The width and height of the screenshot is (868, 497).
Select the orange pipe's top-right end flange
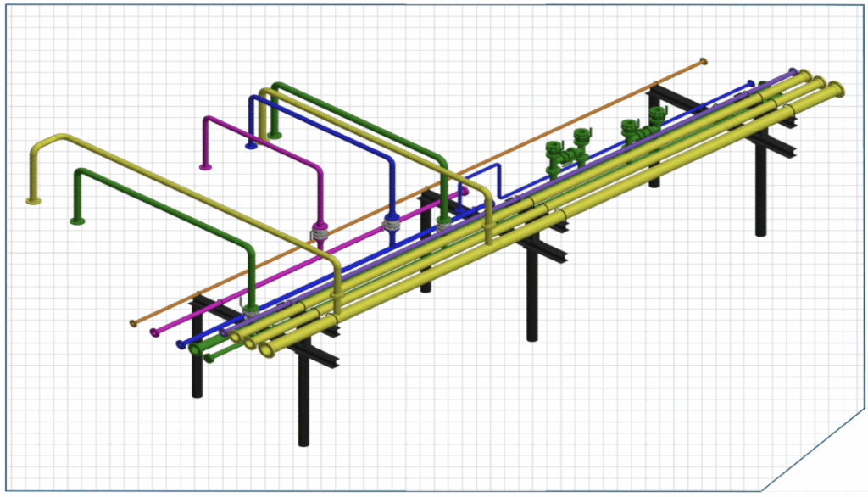coord(703,61)
